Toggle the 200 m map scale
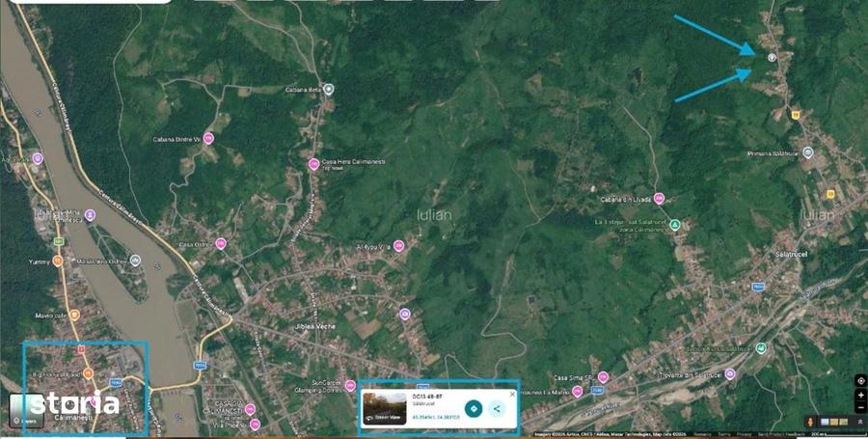The image size is (868, 439). (x=837, y=434)
